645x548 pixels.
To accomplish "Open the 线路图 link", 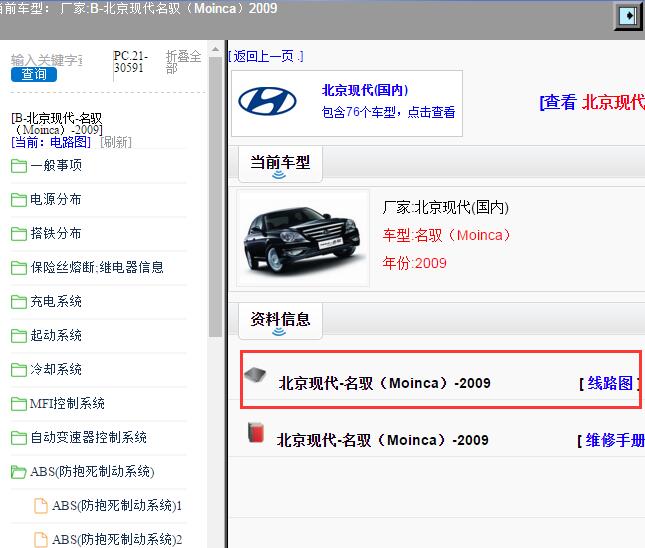I will 610,383.
